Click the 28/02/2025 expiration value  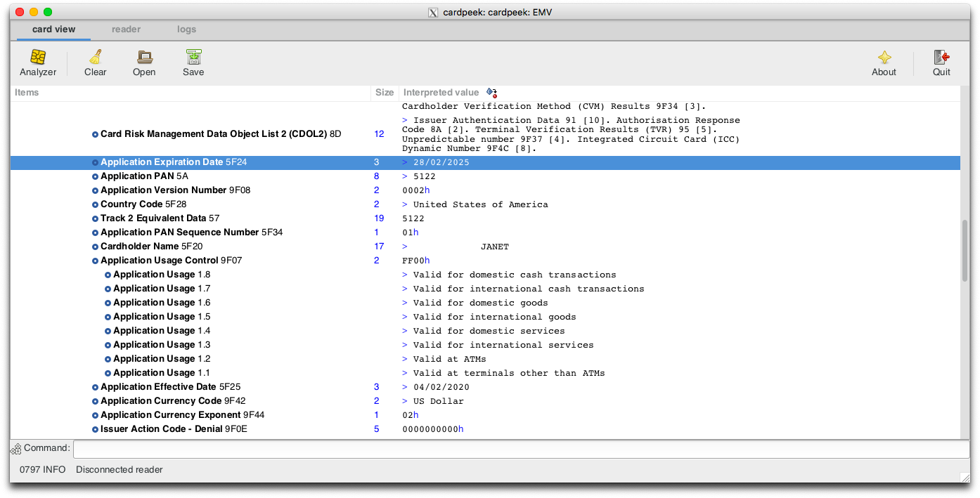[441, 162]
